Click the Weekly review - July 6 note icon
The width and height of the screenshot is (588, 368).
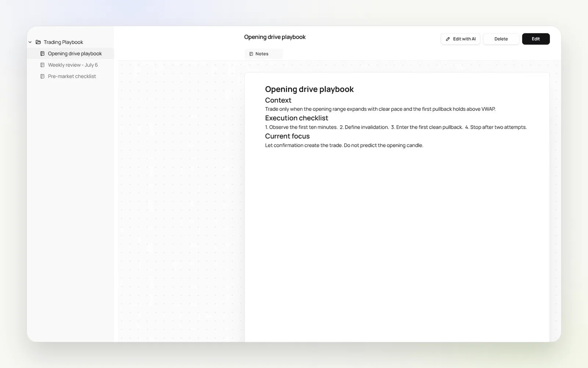tap(42, 65)
